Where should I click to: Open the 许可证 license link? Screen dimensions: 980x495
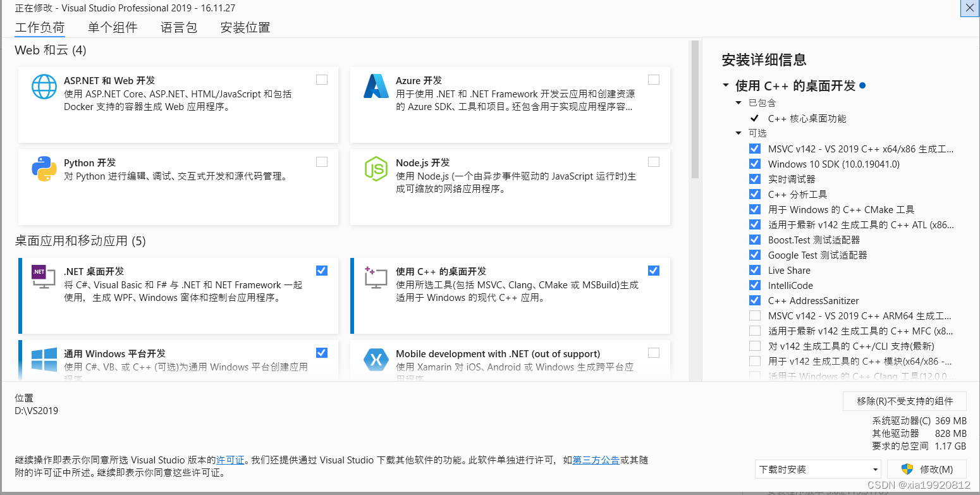pyautogui.click(x=230, y=460)
